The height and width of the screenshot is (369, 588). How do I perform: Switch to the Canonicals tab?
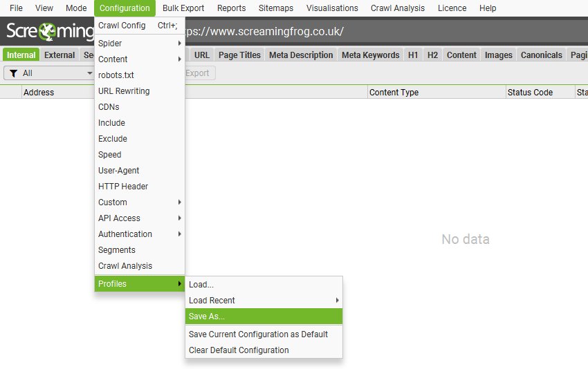(x=541, y=55)
